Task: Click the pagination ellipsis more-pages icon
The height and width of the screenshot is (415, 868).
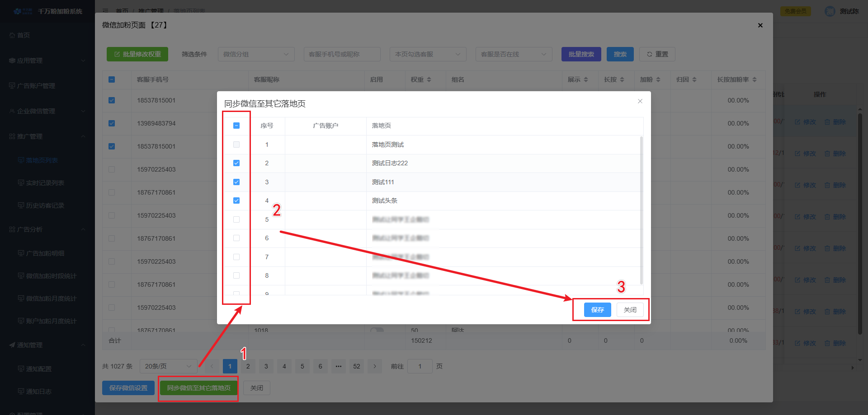Action: pyautogui.click(x=339, y=366)
